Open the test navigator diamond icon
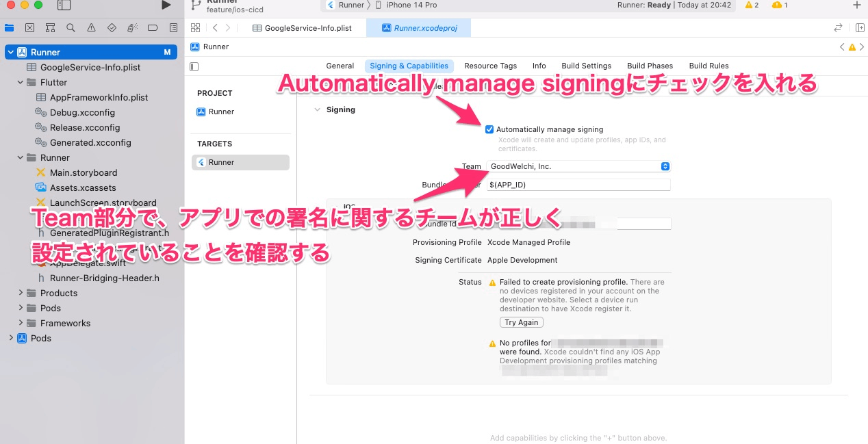The image size is (868, 444). [112, 28]
